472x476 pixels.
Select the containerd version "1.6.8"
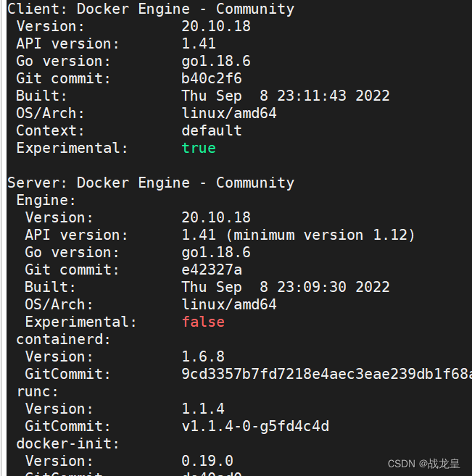coord(203,356)
